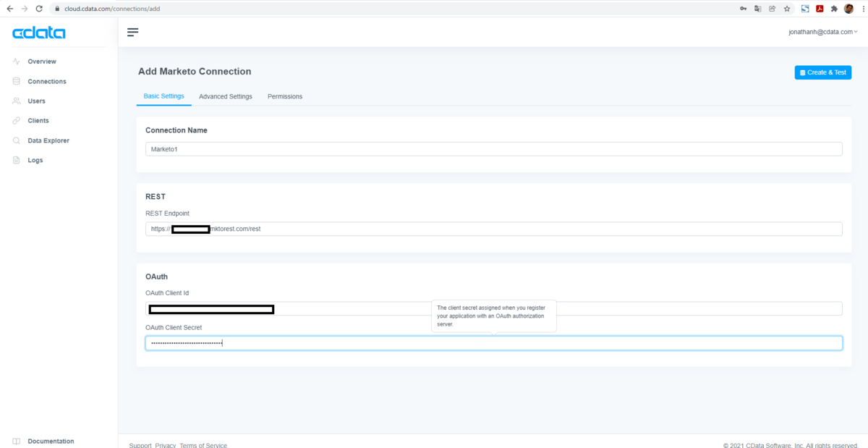Click the Create & Test button

(822, 72)
